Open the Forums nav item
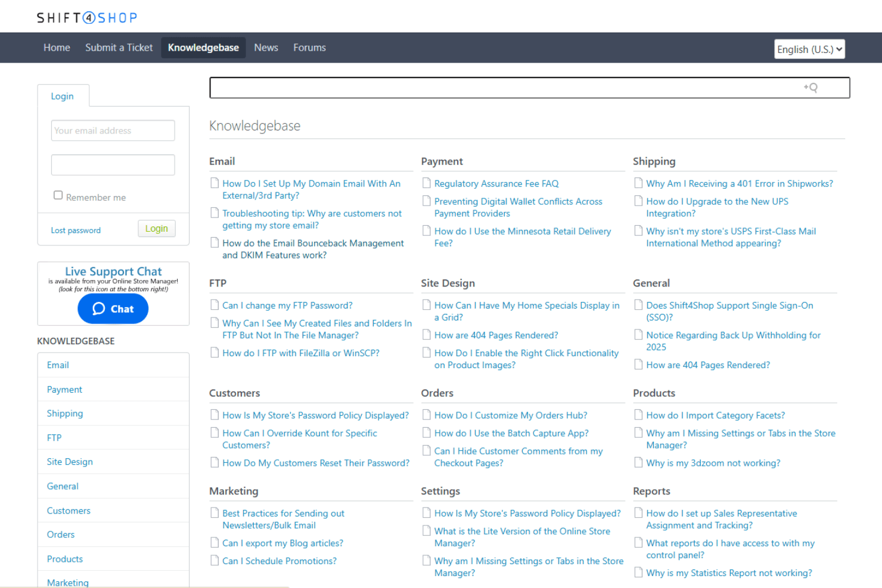The image size is (882, 588). [x=309, y=48]
